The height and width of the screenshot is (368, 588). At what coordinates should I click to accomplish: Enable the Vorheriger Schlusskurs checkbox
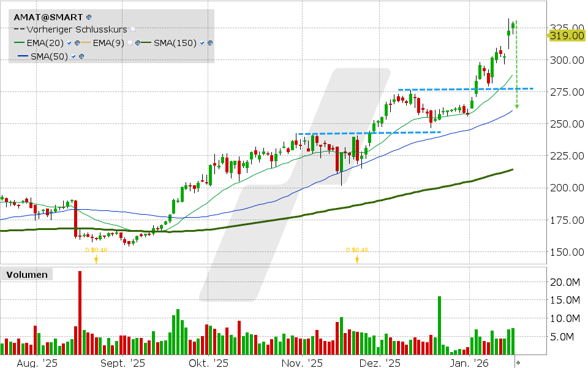pos(132,29)
